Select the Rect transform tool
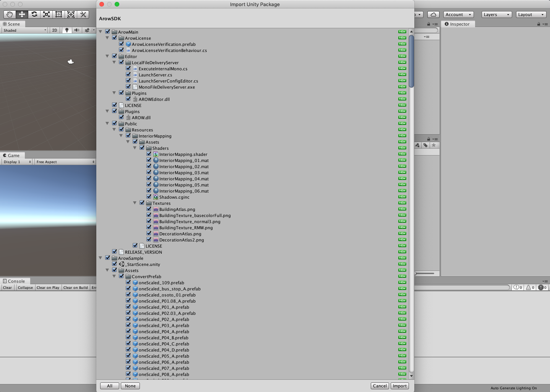This screenshot has width=550, height=392. [58, 15]
